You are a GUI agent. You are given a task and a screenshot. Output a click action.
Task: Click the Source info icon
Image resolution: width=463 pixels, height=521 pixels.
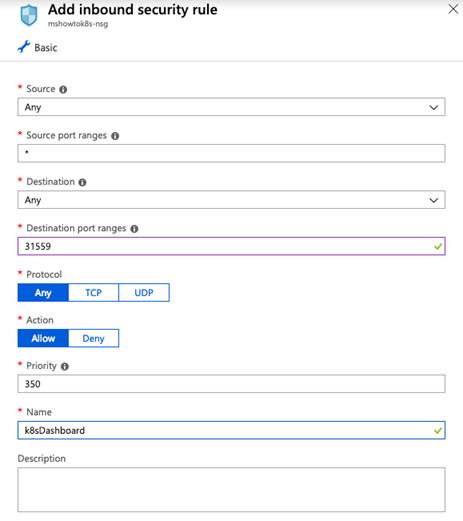click(63, 89)
